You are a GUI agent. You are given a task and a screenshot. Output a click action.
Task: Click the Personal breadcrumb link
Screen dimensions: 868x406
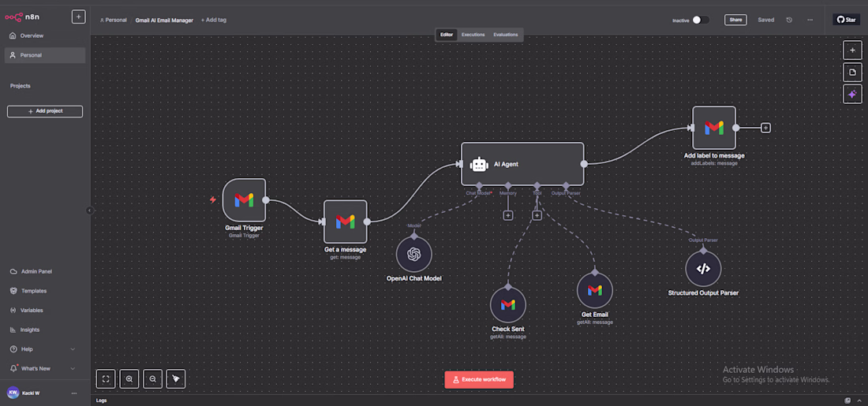pyautogui.click(x=114, y=20)
